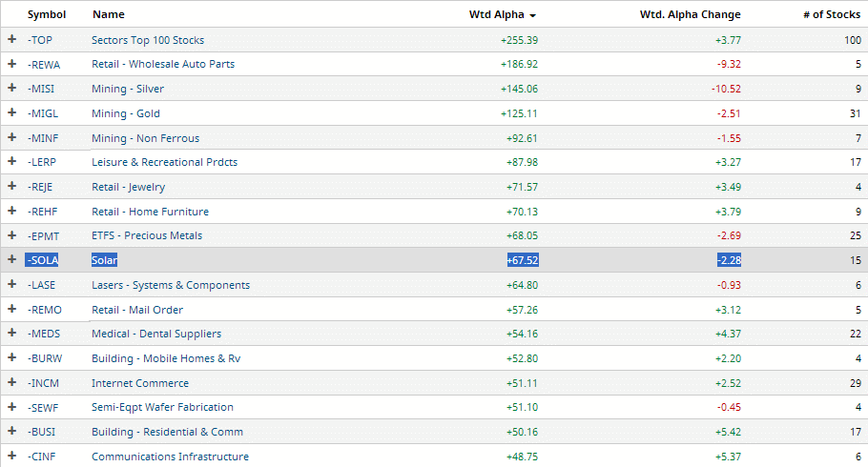Expand the -BURW Mobile Homes row
Image resolution: width=868 pixels, height=467 pixels.
[x=11, y=357]
